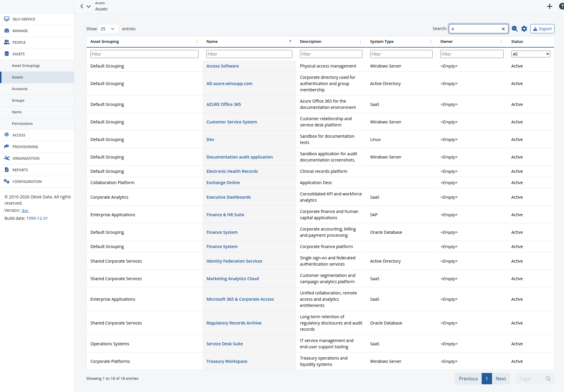Viewport: 564px width, 392px height.
Task: Click the Assets database icon
Action: [7, 54]
